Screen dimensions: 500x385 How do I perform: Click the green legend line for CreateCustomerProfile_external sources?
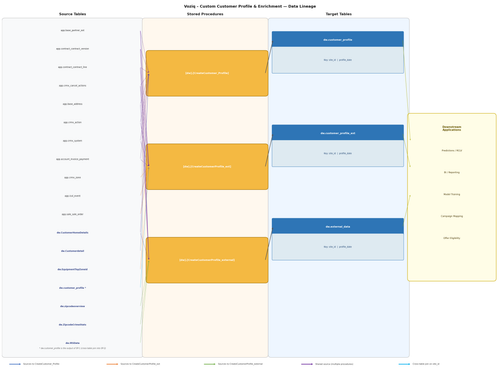pos(210,364)
